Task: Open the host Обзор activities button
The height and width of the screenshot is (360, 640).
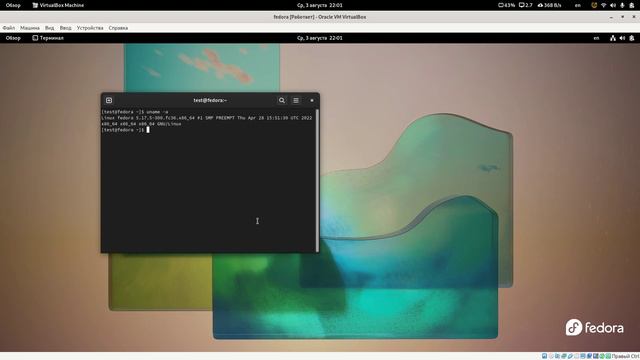Action: click(13, 5)
